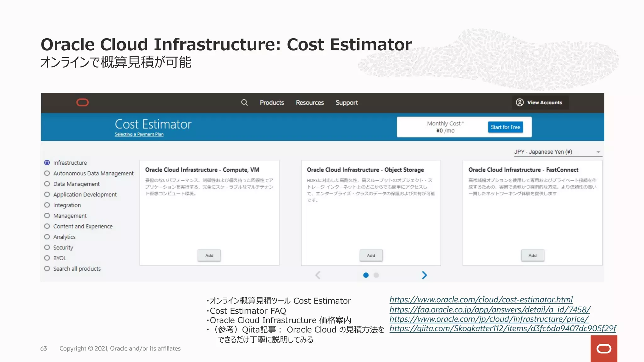Click the slide number 63

43,348
